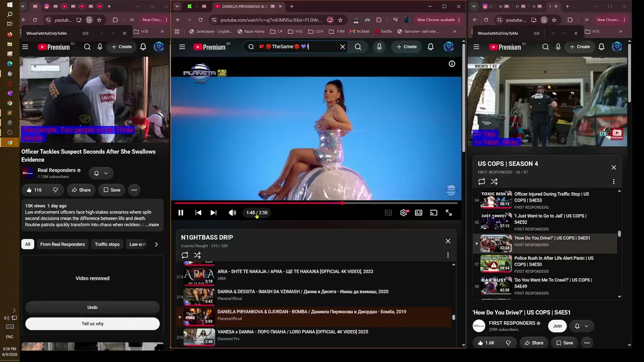Open notifications bell in center YouTube window

click(431, 47)
